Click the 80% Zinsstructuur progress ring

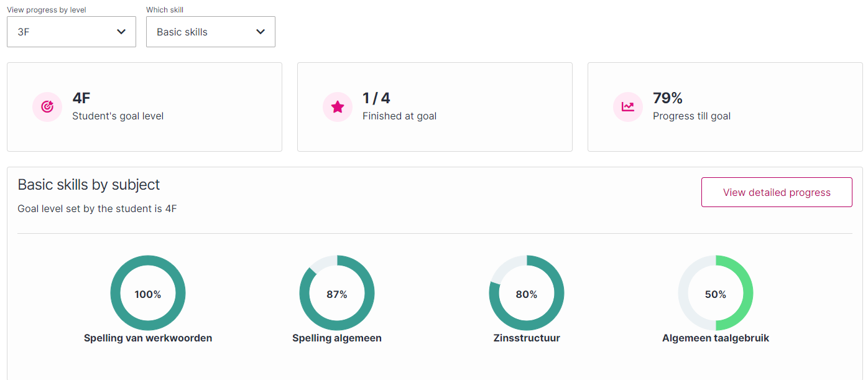point(526,294)
